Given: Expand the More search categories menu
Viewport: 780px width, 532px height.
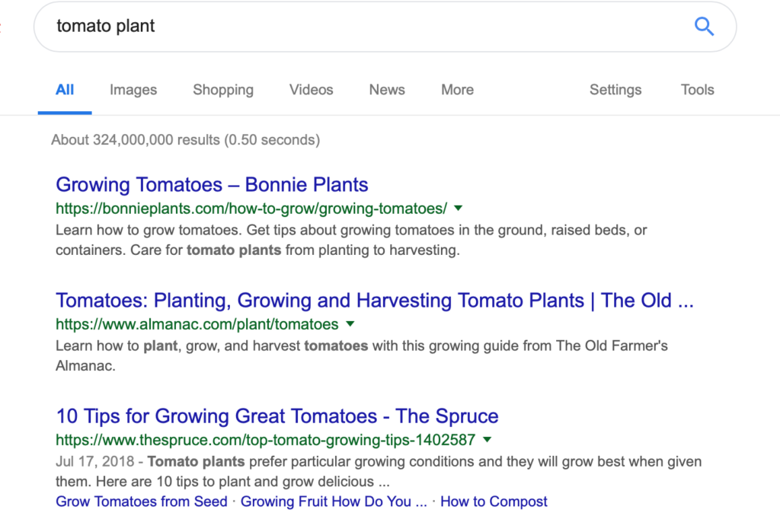Looking at the screenshot, I should click(457, 90).
